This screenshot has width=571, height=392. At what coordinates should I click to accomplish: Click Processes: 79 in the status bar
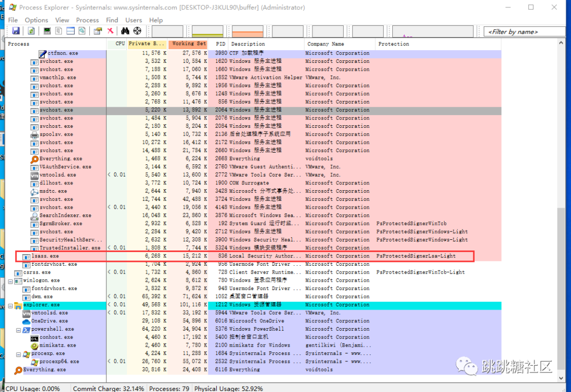[x=169, y=388]
